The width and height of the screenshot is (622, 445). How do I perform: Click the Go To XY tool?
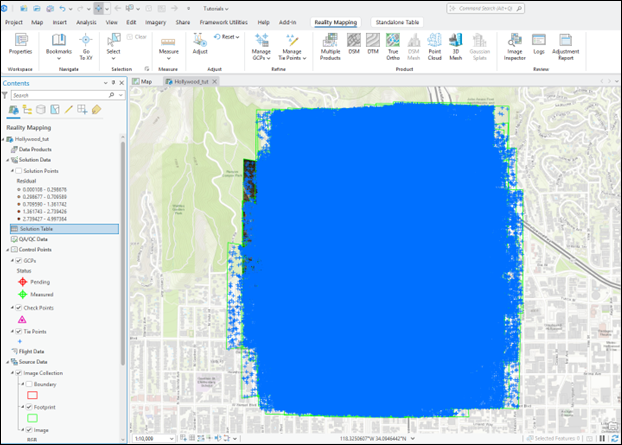pyautogui.click(x=86, y=47)
